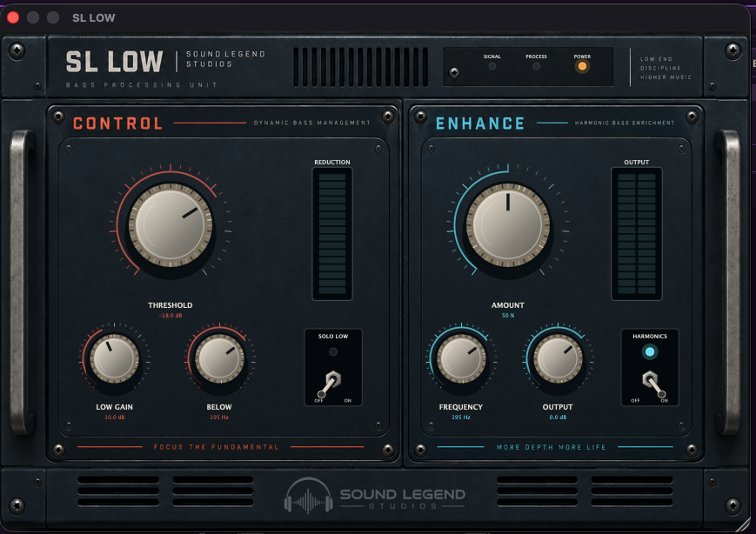The width and height of the screenshot is (756, 534).
Task: Click the Low Gain knob
Action: tap(114, 358)
